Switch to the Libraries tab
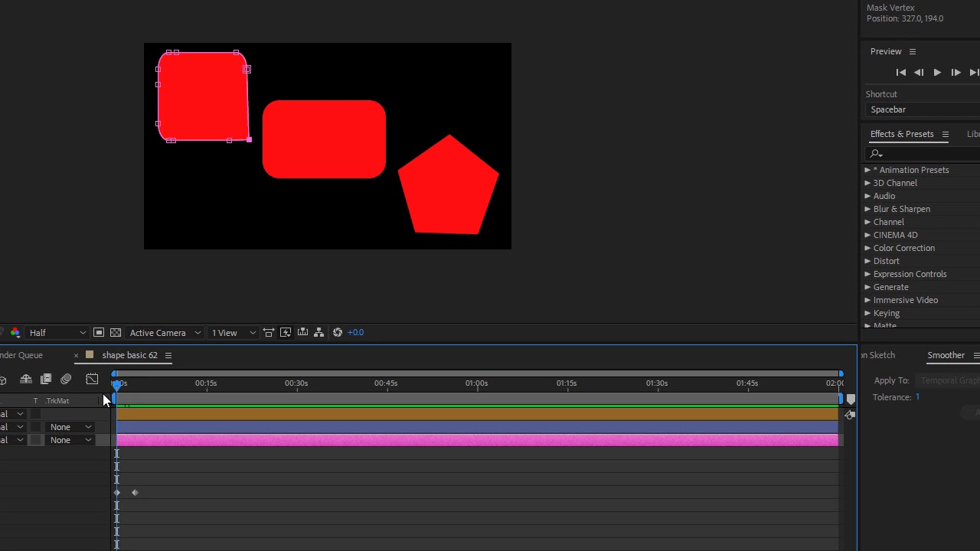Viewport: 980px width, 551px height. (973, 134)
